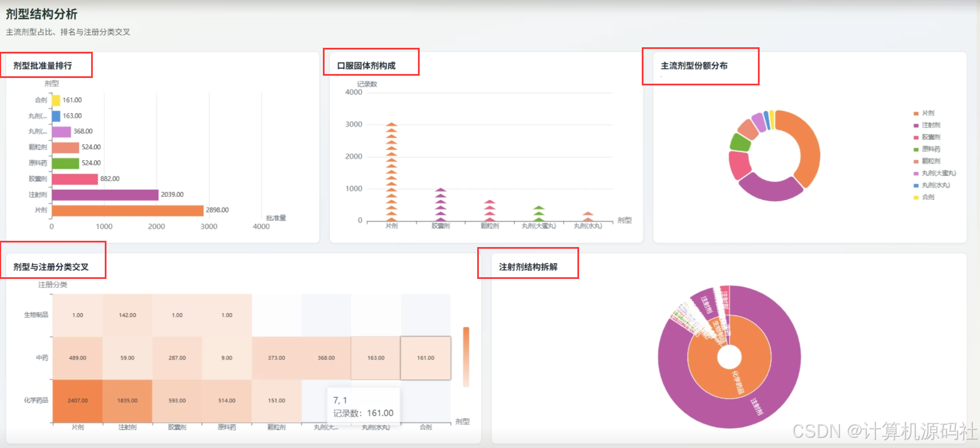This screenshot has width=980, height=448.
Task: Select the pink donut segment
Action: tap(740, 165)
